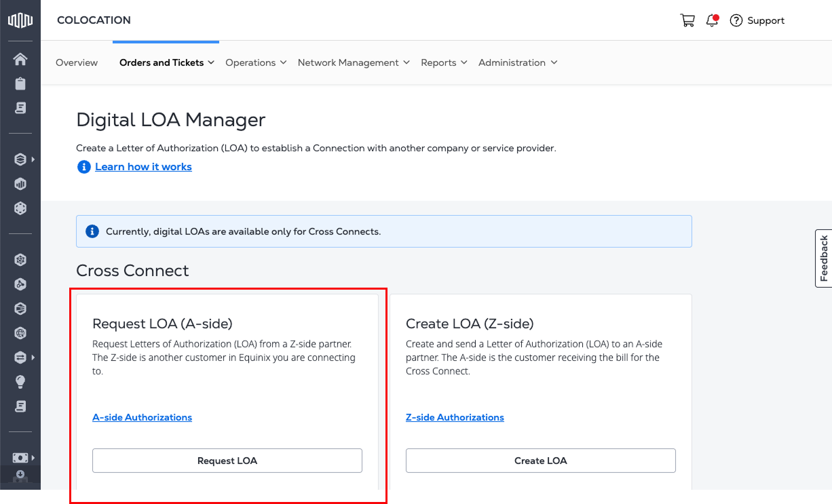This screenshot has height=504, width=832.
Task: Open the bar chart hexagon sidebar icon
Action: pyautogui.click(x=20, y=184)
